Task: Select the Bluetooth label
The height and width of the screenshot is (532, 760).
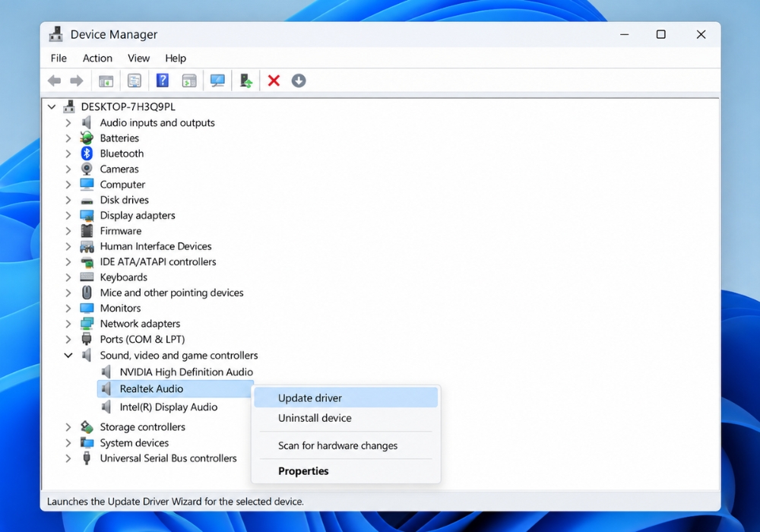Action: point(122,154)
